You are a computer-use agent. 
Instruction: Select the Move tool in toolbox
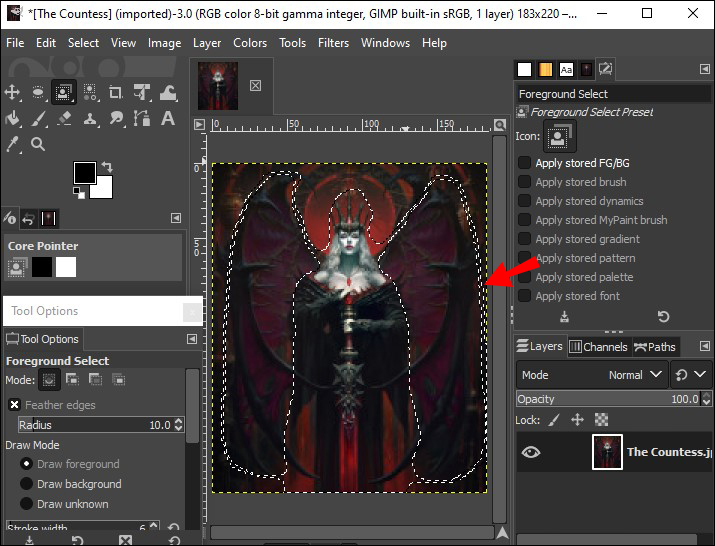coord(13,92)
